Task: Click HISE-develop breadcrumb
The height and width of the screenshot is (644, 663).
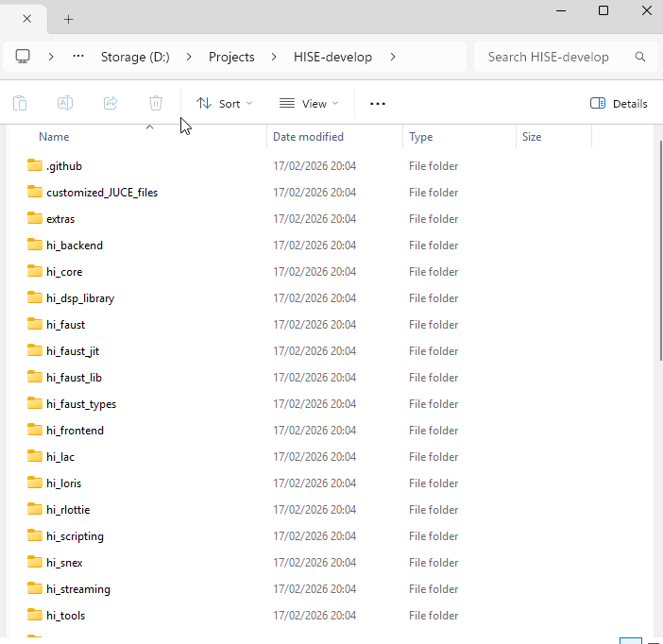Action: tap(332, 57)
